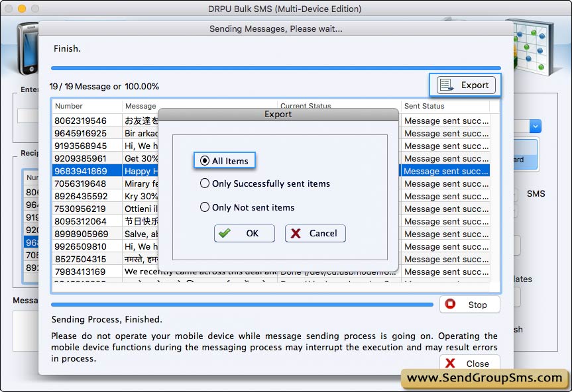Click message cell starting 'Mirary fe'
Screen dimensions: 572x392
tap(141, 183)
